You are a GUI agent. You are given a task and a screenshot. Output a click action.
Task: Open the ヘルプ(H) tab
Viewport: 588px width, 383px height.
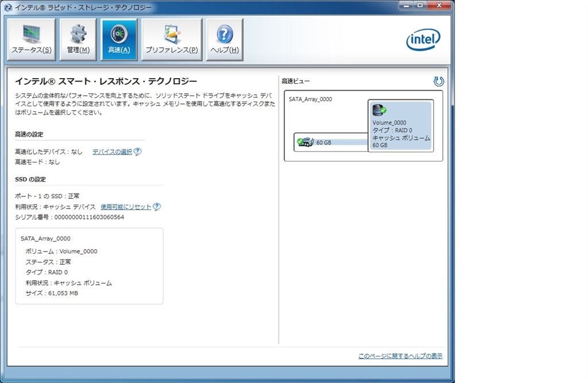[x=225, y=40]
